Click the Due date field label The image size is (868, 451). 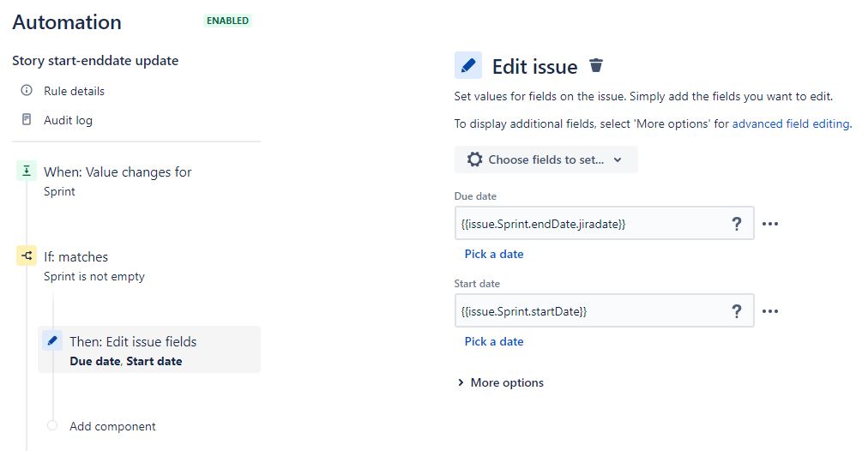point(475,195)
